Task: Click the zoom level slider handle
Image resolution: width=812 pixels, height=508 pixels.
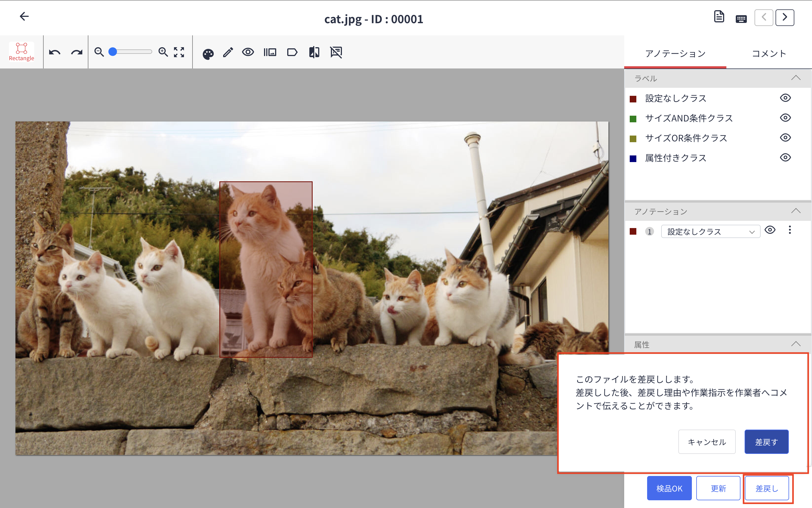Action: [x=113, y=52]
